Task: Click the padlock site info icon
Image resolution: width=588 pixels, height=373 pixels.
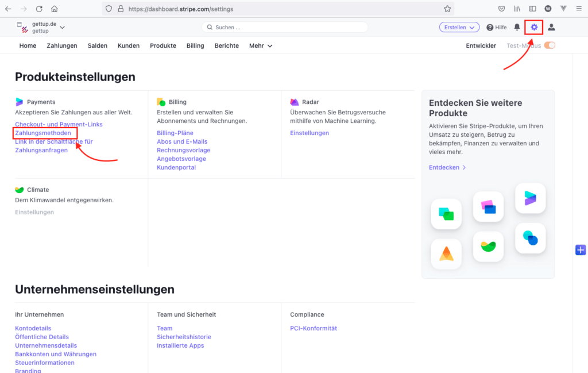Action: (121, 9)
